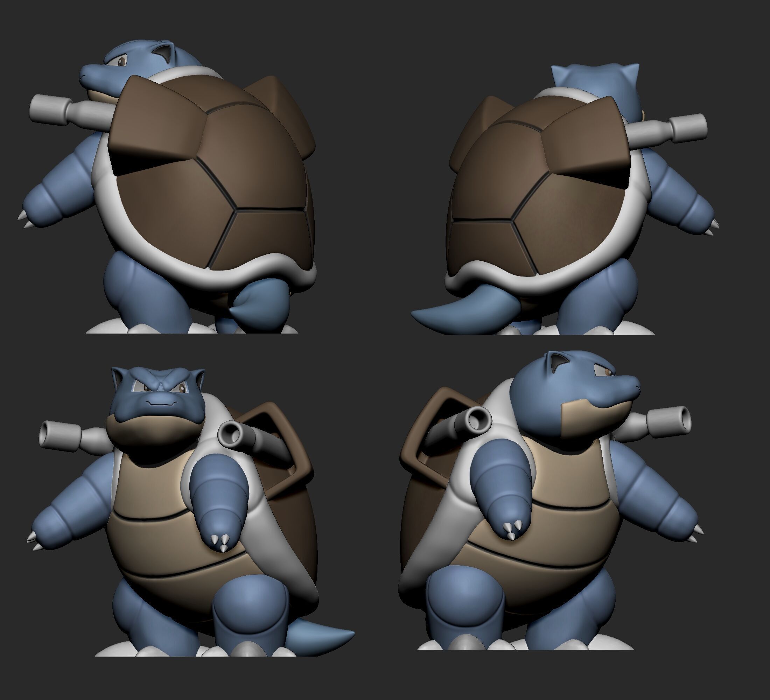This screenshot has width=770, height=700.
Task: Select the front view with angry face
Action: [x=191, y=511]
